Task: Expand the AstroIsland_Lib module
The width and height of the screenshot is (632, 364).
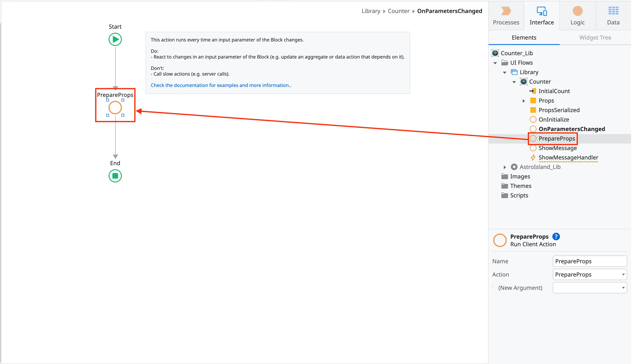Action: click(x=504, y=167)
